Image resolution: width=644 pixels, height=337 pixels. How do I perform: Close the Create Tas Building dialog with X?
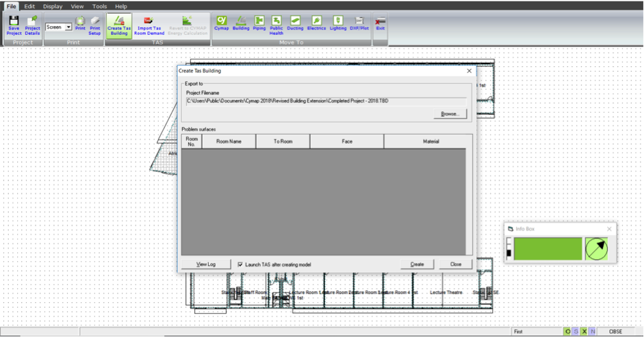click(469, 70)
